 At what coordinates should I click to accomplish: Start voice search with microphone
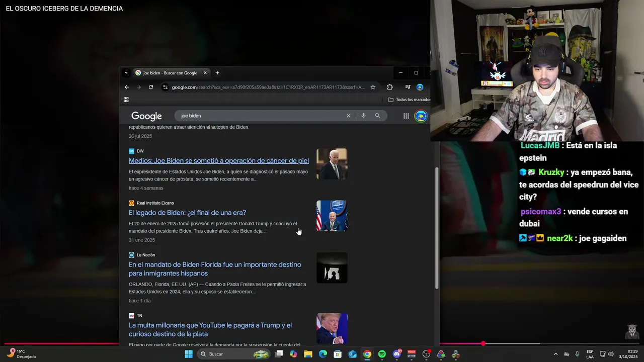(363, 116)
